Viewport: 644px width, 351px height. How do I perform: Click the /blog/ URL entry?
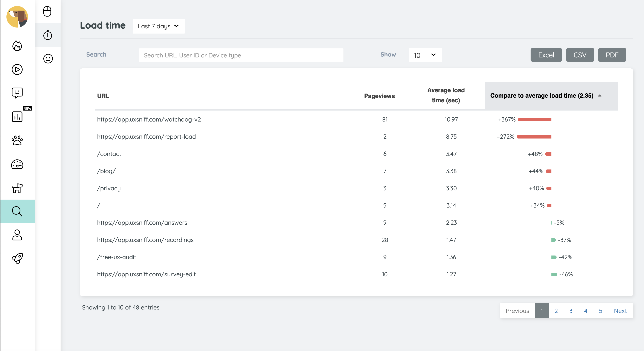106,171
